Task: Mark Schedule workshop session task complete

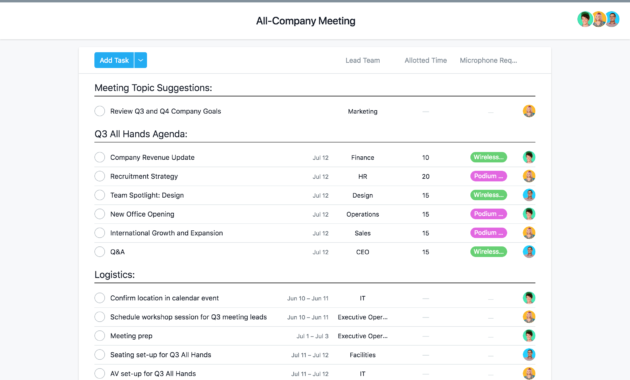Action: tap(100, 317)
